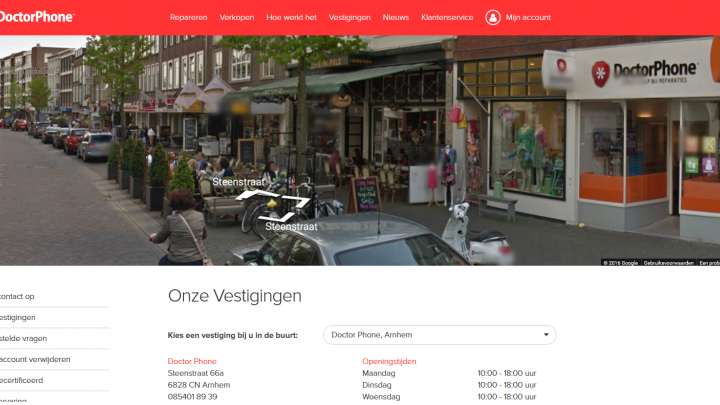Open the account verwijderen sidebar link

tap(35, 359)
